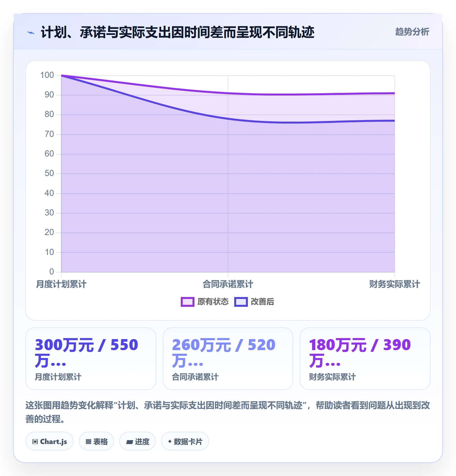Screen dimensions: 456x476
Task: Open the 180万元 / 390万 财务实际累计 card
Action: coord(365,359)
